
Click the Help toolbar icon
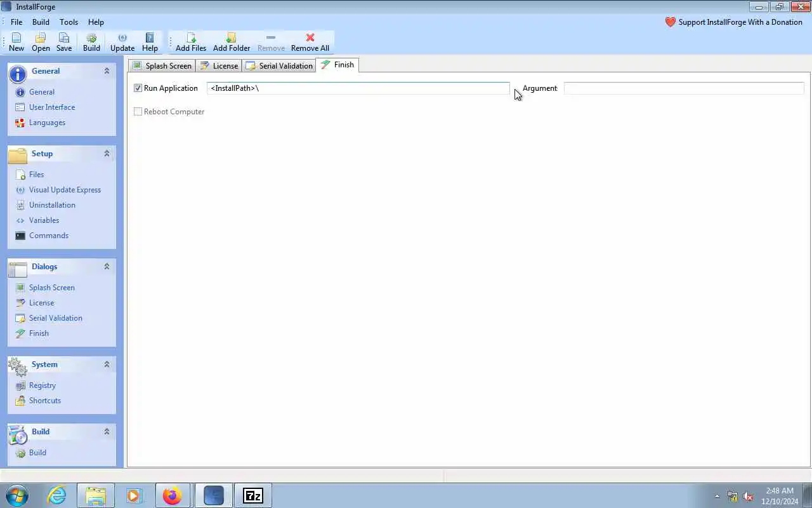tap(150, 43)
